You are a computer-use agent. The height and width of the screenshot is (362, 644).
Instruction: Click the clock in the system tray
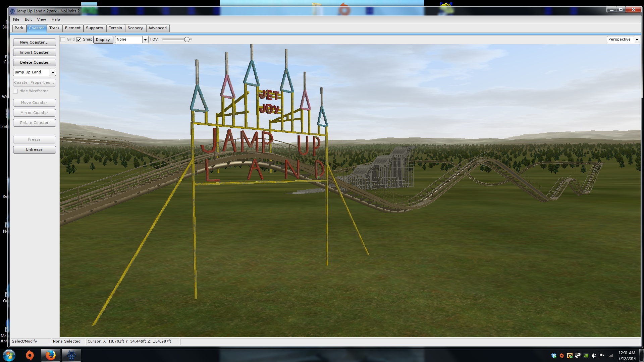[x=627, y=356]
